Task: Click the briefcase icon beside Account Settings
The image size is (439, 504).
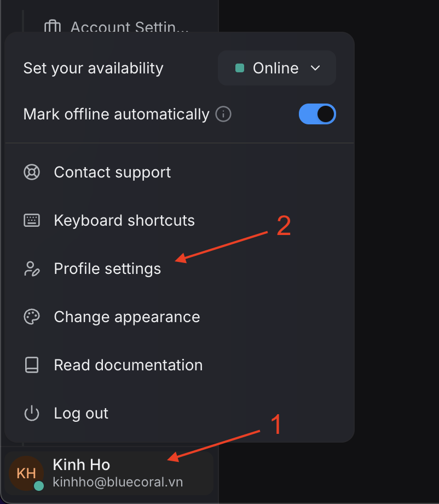Action: [x=53, y=26]
